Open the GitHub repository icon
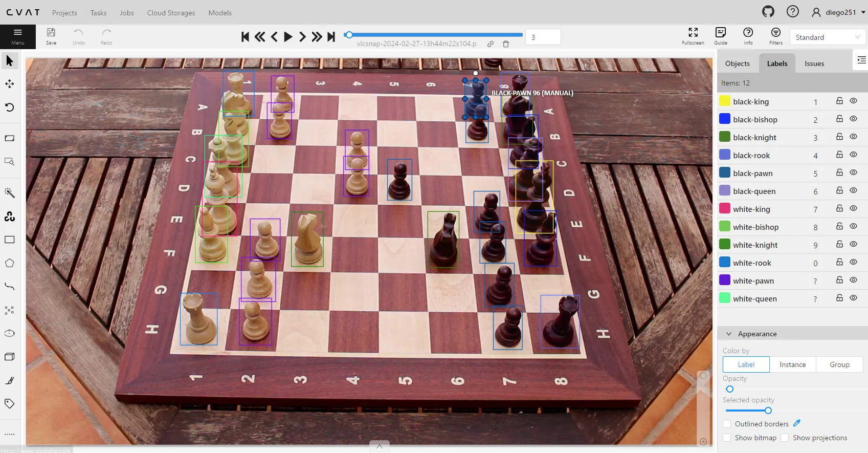Viewport: 868px width, 453px height. coord(768,11)
